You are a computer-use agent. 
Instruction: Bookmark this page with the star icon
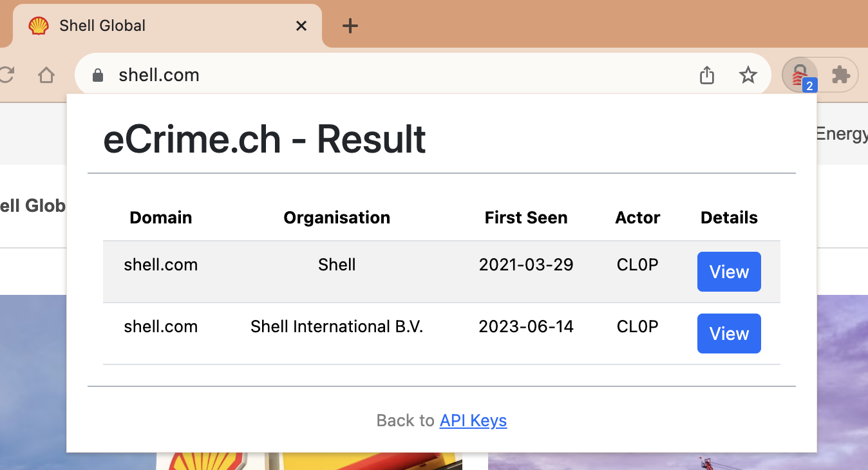point(748,75)
